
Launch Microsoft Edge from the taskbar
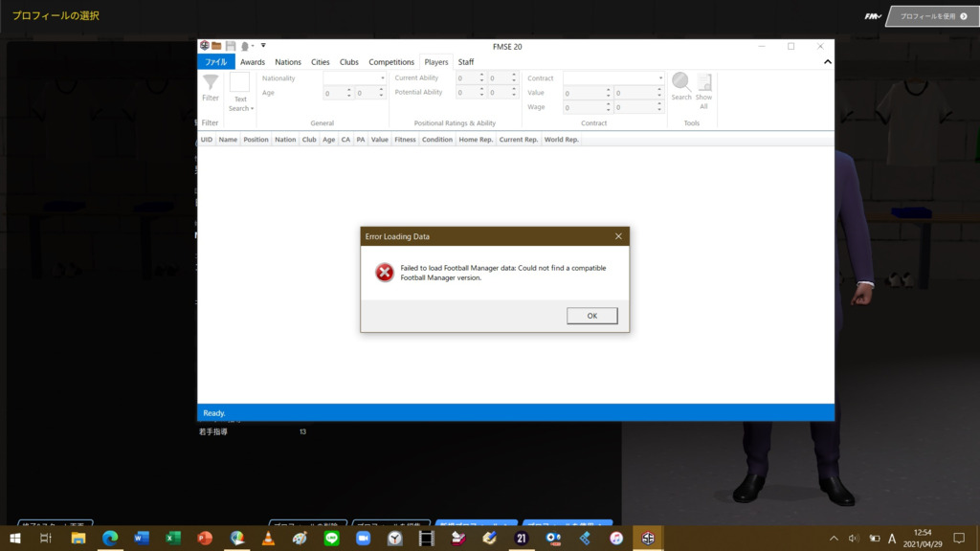[110, 538]
